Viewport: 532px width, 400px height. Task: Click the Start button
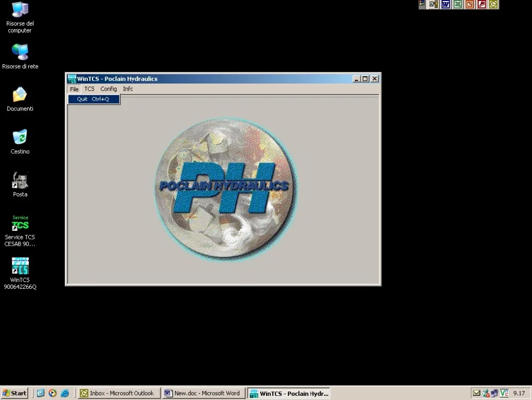(14, 393)
